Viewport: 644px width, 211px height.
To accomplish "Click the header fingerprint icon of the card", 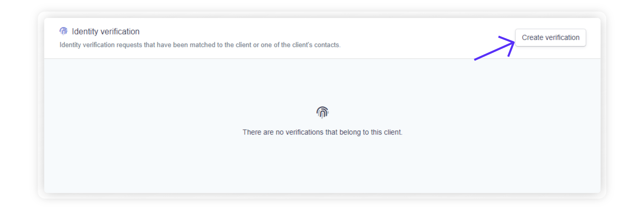I will click(x=64, y=31).
